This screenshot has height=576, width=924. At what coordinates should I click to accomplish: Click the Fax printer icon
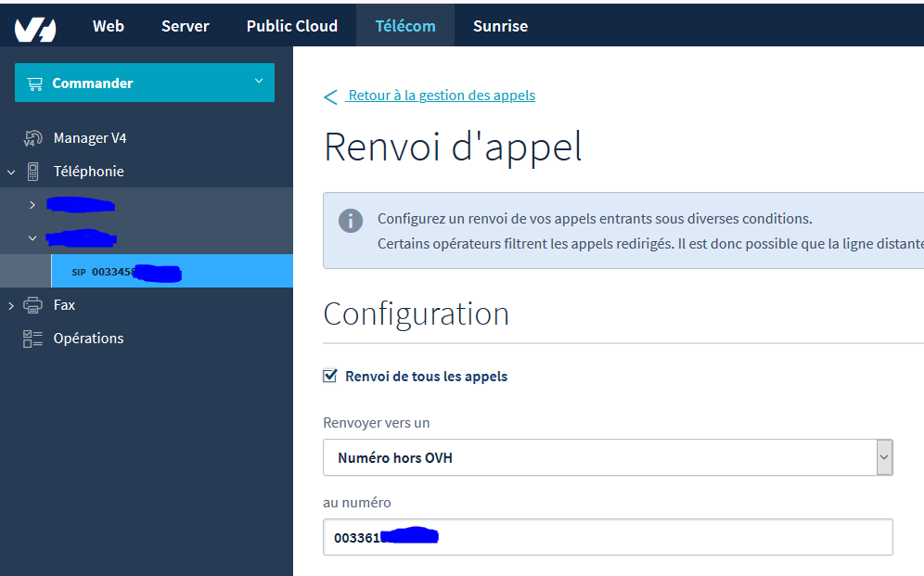[33, 305]
